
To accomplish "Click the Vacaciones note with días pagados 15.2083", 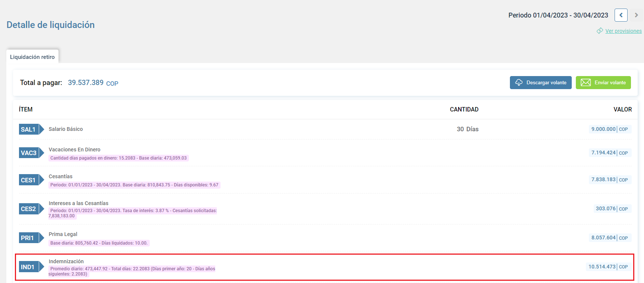I will (118, 158).
